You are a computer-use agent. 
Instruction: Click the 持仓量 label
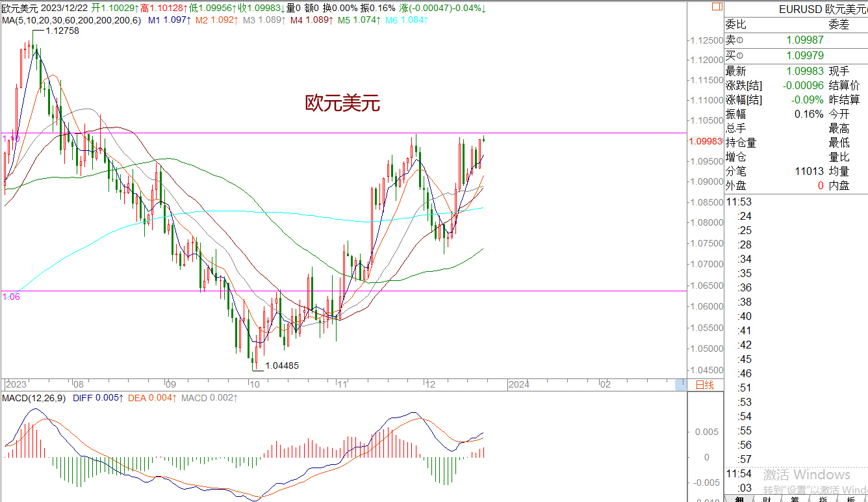[x=741, y=142]
